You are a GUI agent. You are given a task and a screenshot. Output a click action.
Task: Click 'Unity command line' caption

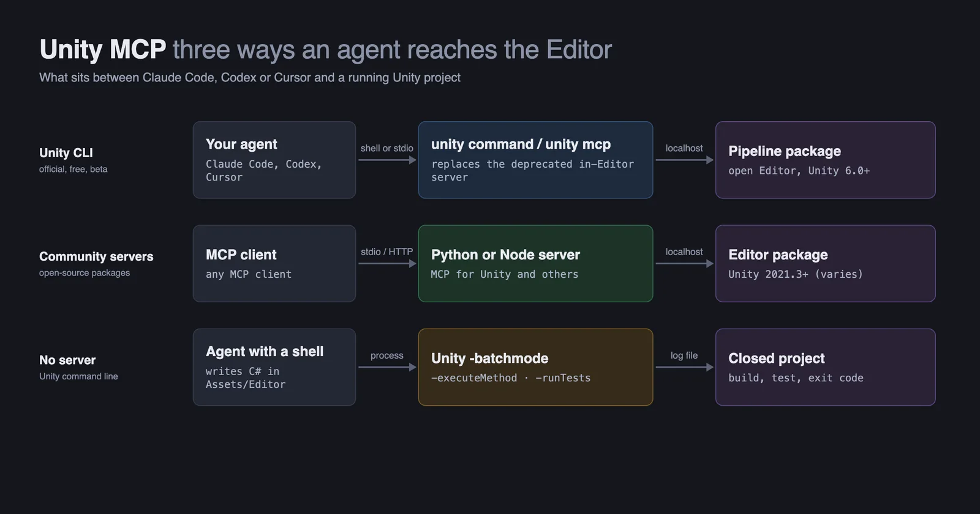pos(78,376)
